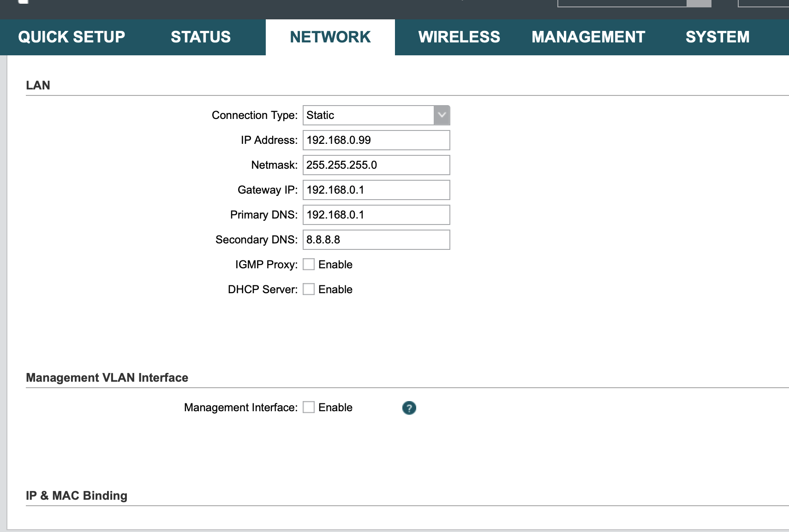
Task: Click the IP & MAC Binding heading
Action: [77, 496]
